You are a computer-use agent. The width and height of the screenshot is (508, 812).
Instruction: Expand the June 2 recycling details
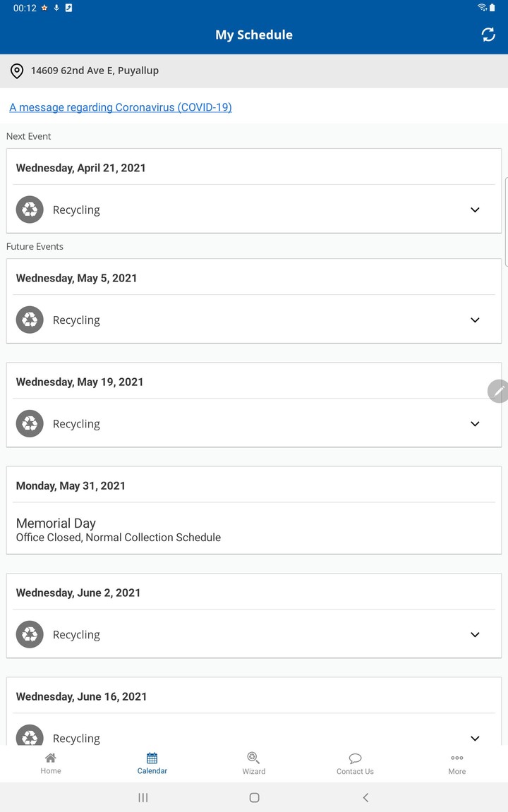point(475,634)
